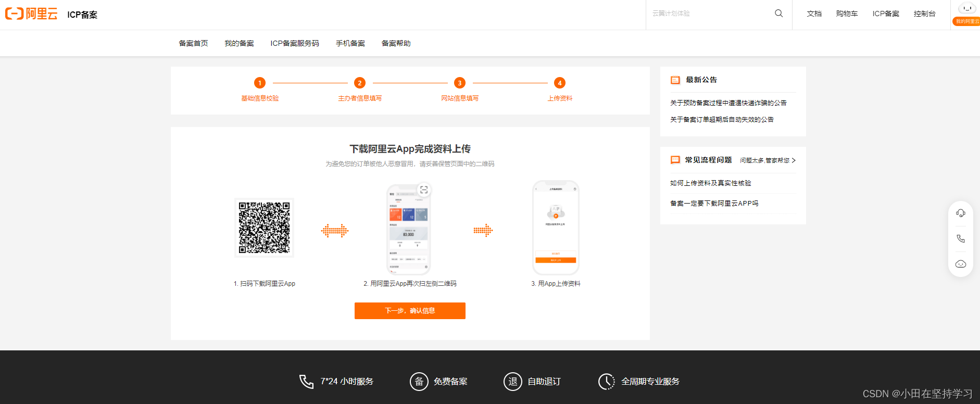Viewport: 980px width, 404px height.
Task: Click the headset customer service icon
Action: [961, 213]
